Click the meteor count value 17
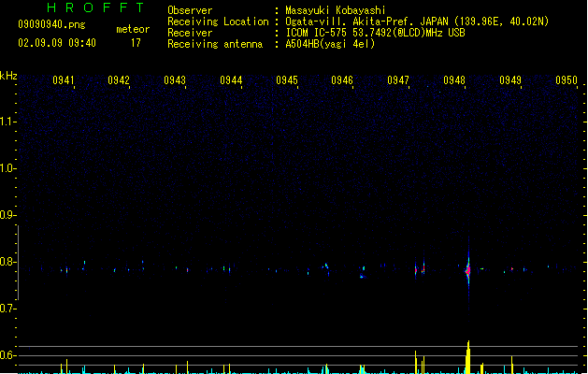The image size is (588, 374). click(136, 43)
